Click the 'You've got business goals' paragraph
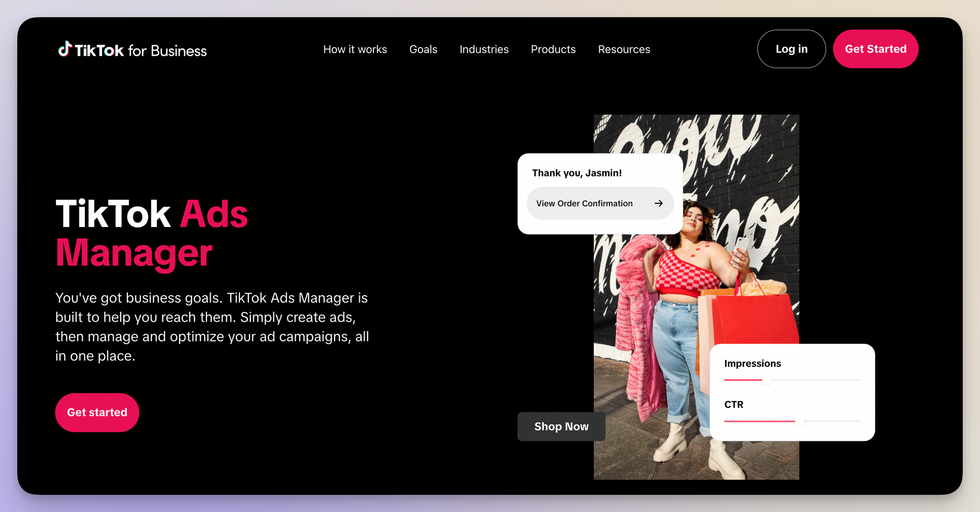 pyautogui.click(x=212, y=327)
